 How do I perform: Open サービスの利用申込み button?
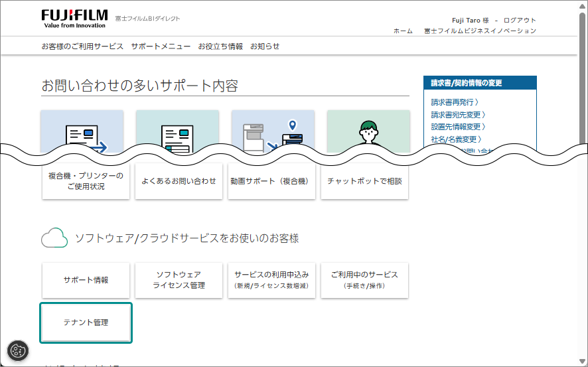point(271,281)
